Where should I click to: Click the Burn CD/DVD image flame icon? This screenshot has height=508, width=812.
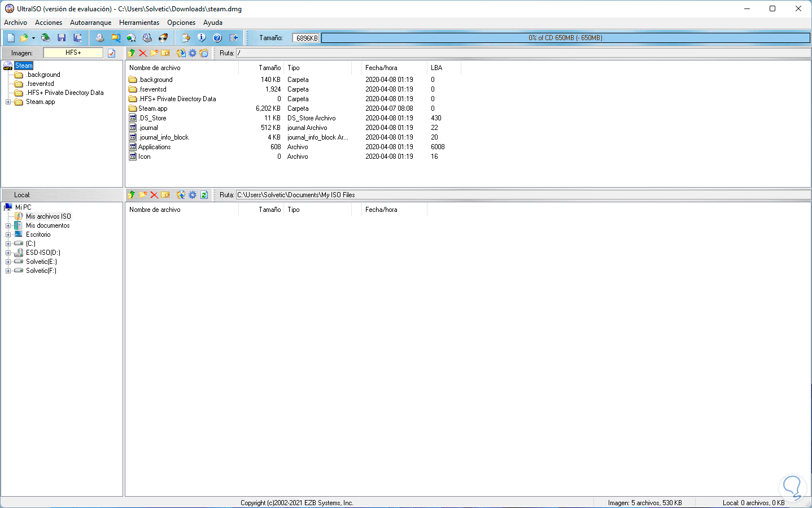point(163,38)
